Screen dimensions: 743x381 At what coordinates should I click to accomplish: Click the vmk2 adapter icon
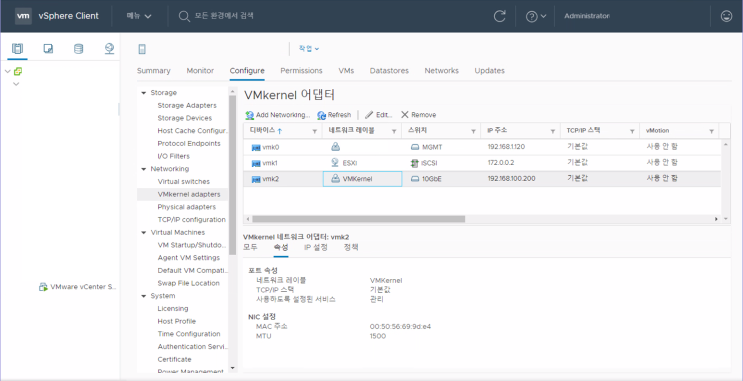point(256,179)
